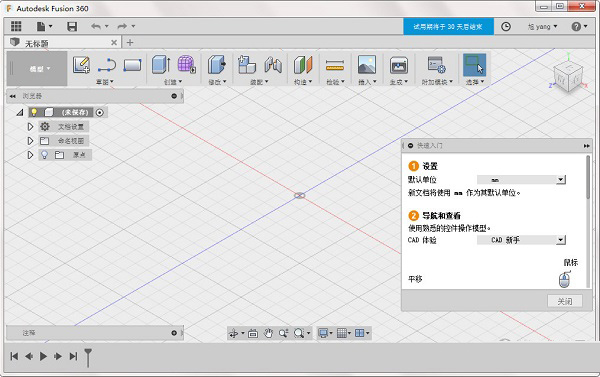Expand the 文档设置 tree node

tap(30, 126)
